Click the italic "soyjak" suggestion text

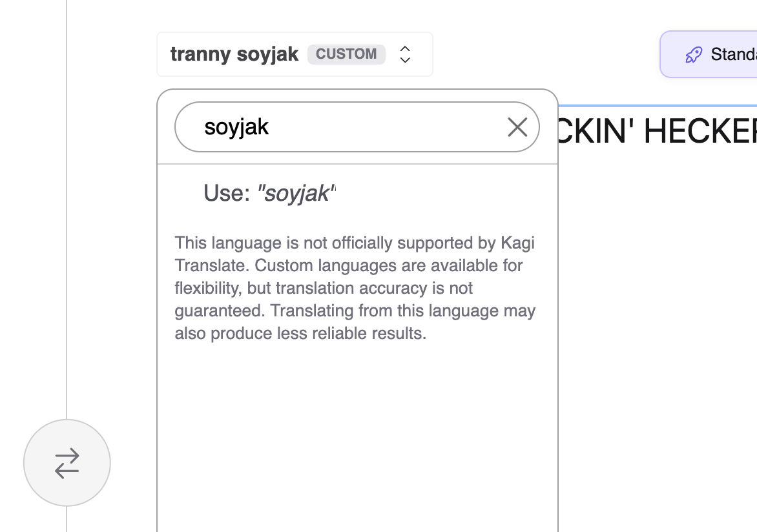[x=296, y=193]
